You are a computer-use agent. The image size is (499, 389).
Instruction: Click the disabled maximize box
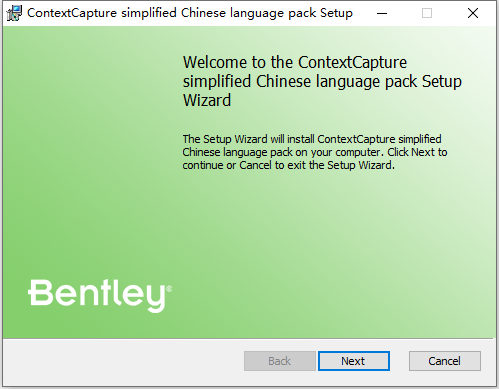(427, 13)
